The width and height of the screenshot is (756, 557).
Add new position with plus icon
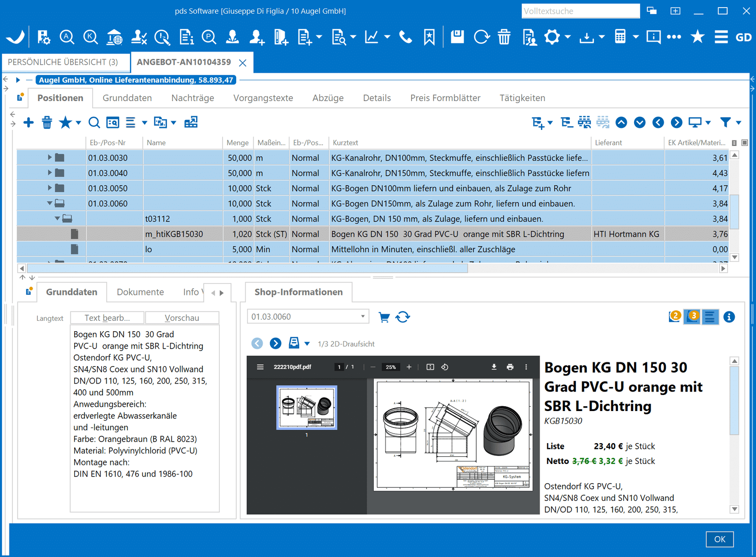(29, 123)
